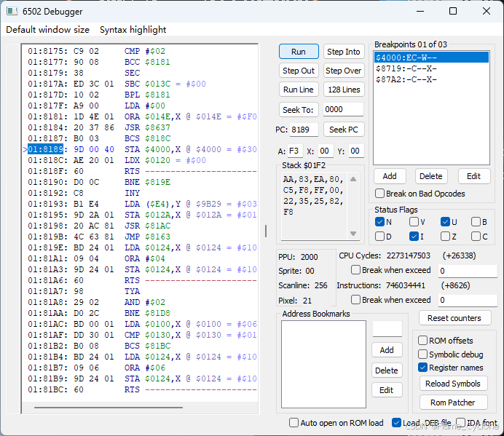Focus the A register field showing F3
This screenshot has height=436, width=504.
[x=295, y=151]
